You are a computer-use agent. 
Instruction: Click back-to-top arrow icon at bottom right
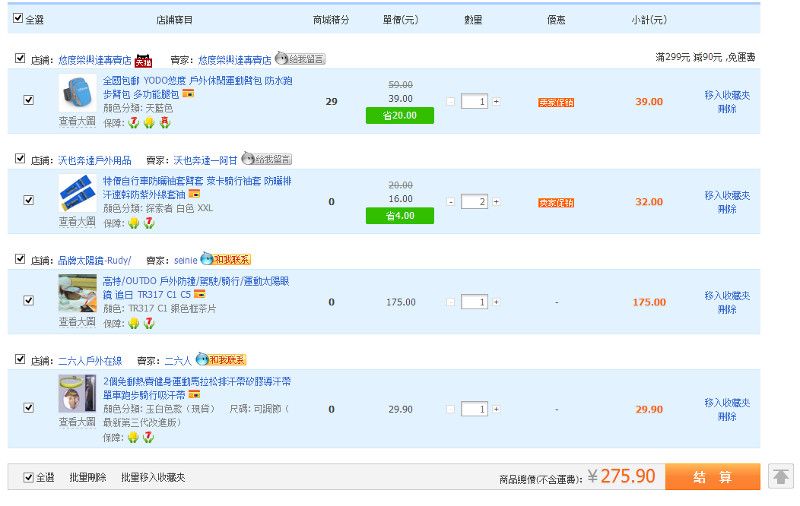coord(780,477)
